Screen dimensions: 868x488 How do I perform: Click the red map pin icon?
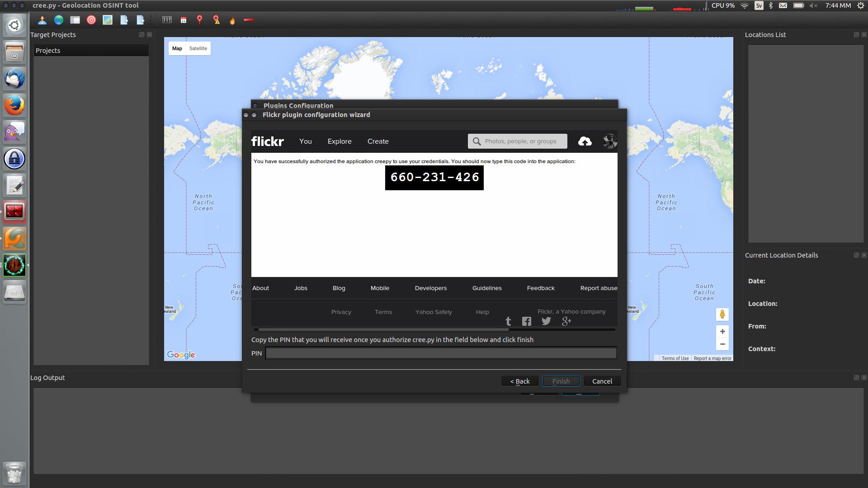click(x=199, y=20)
